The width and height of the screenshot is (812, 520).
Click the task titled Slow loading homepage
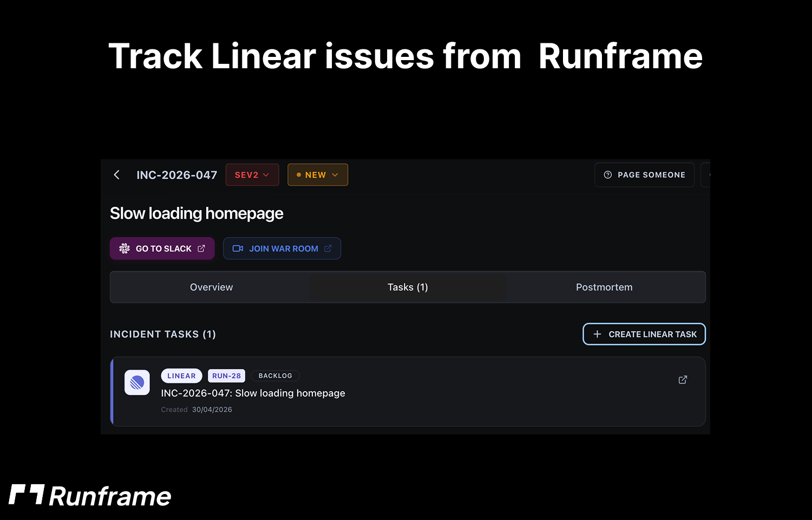(x=253, y=393)
